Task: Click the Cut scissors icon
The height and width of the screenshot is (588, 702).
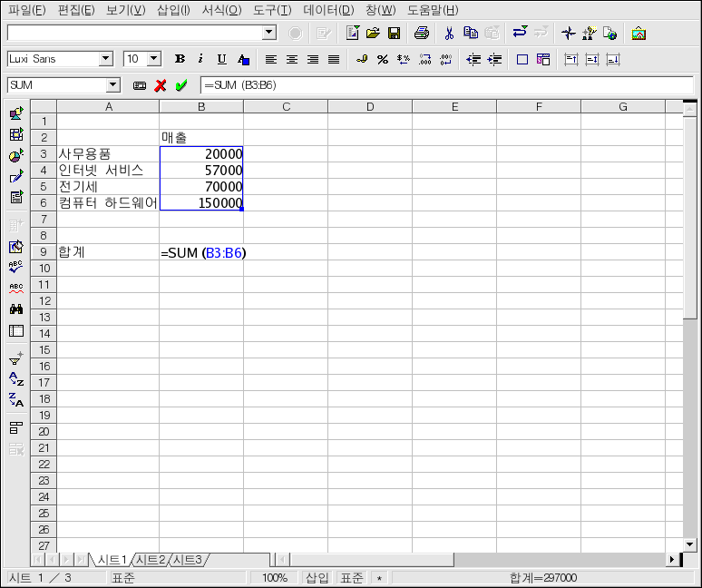Action: (x=448, y=34)
